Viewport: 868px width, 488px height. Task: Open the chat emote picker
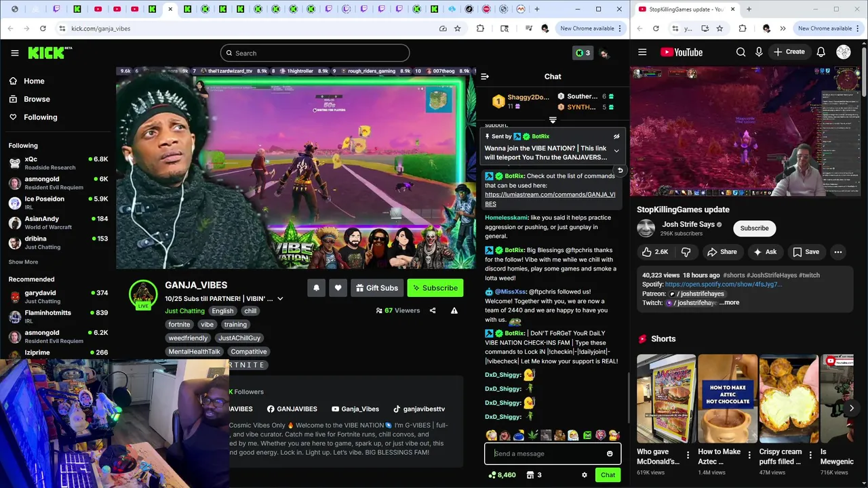click(x=610, y=454)
